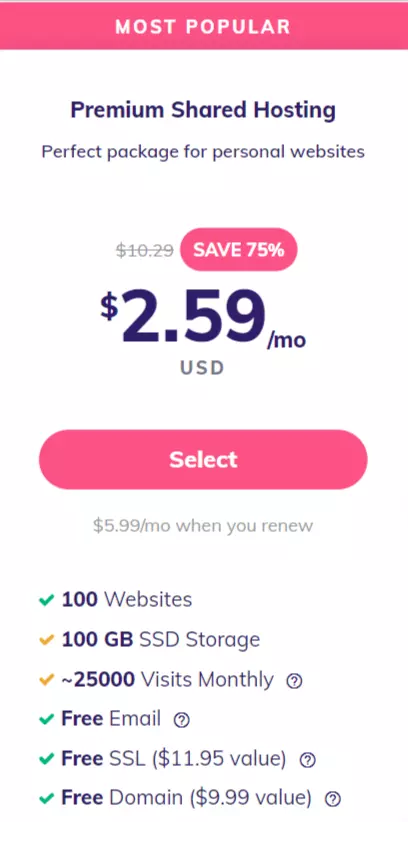Click the orange checkmark beside ~25000 Visits Monthly
Screen dimensions: 408x862
pos(46,681)
